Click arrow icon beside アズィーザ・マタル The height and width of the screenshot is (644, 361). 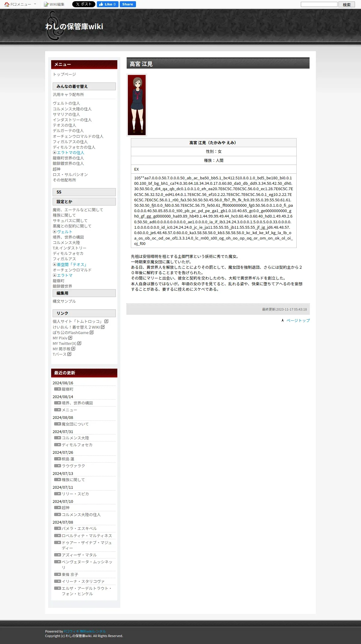57,555
